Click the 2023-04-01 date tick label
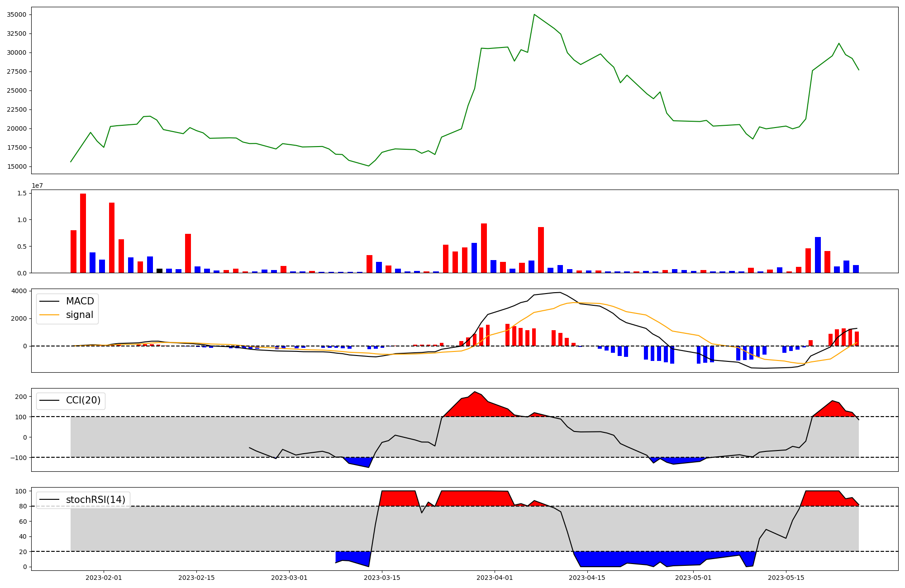 tap(495, 578)
